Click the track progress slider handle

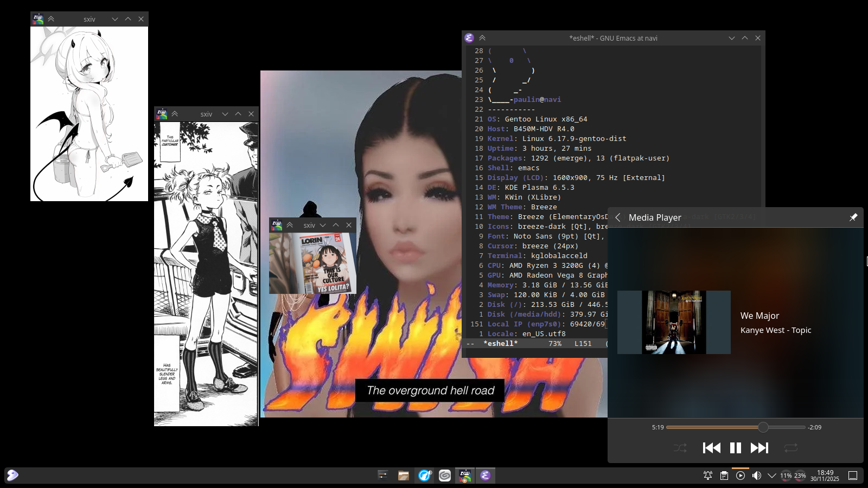point(763,427)
